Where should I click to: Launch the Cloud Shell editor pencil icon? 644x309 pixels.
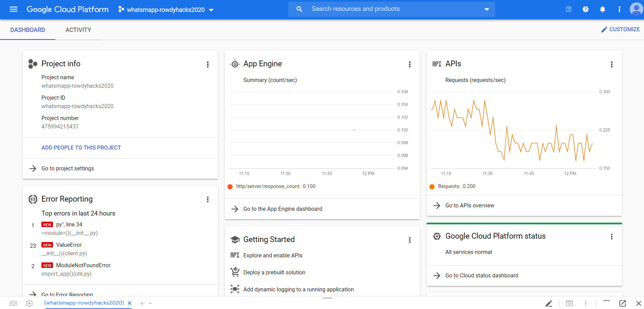(549, 303)
